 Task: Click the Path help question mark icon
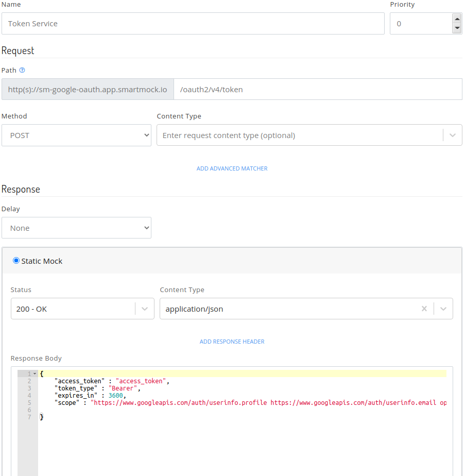(22, 70)
